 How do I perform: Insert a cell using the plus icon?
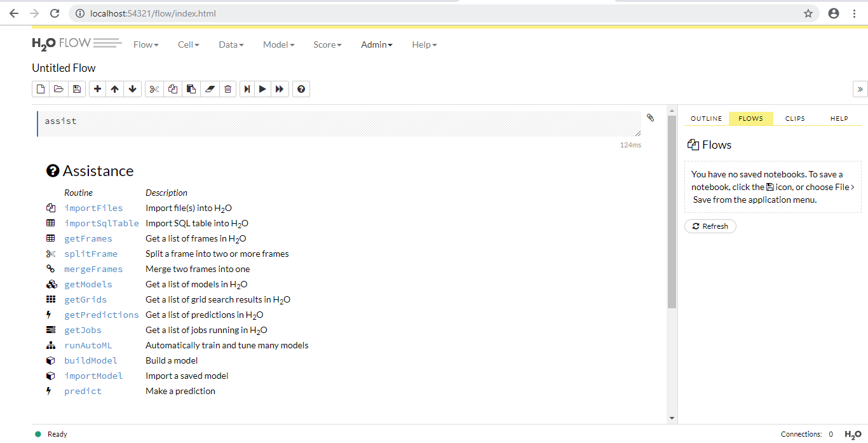(97, 89)
